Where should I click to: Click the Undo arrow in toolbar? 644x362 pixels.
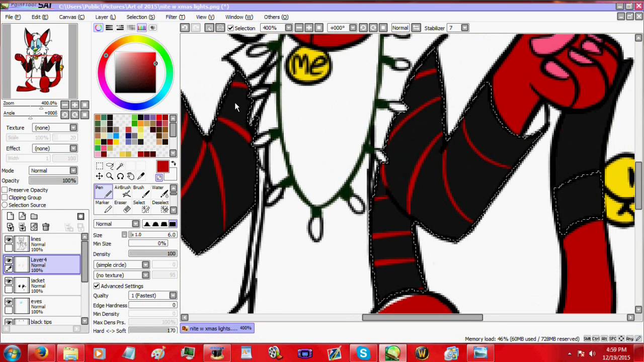[185, 28]
